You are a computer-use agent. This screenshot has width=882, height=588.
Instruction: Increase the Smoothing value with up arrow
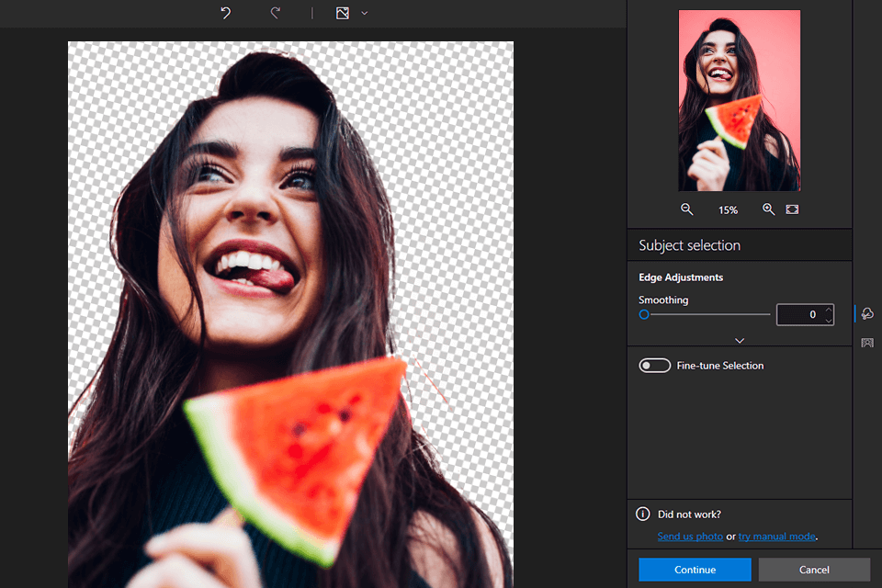click(x=829, y=310)
